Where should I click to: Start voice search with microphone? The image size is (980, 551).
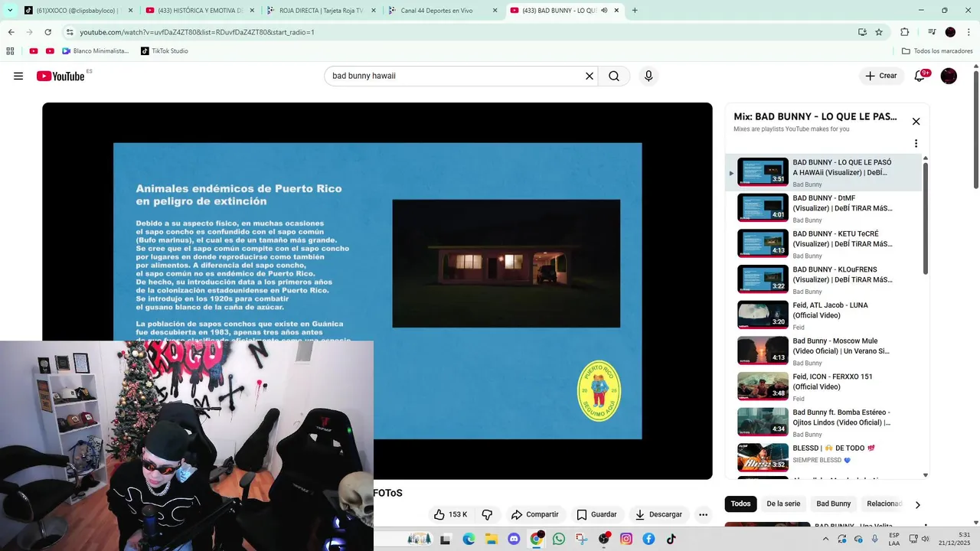point(648,76)
